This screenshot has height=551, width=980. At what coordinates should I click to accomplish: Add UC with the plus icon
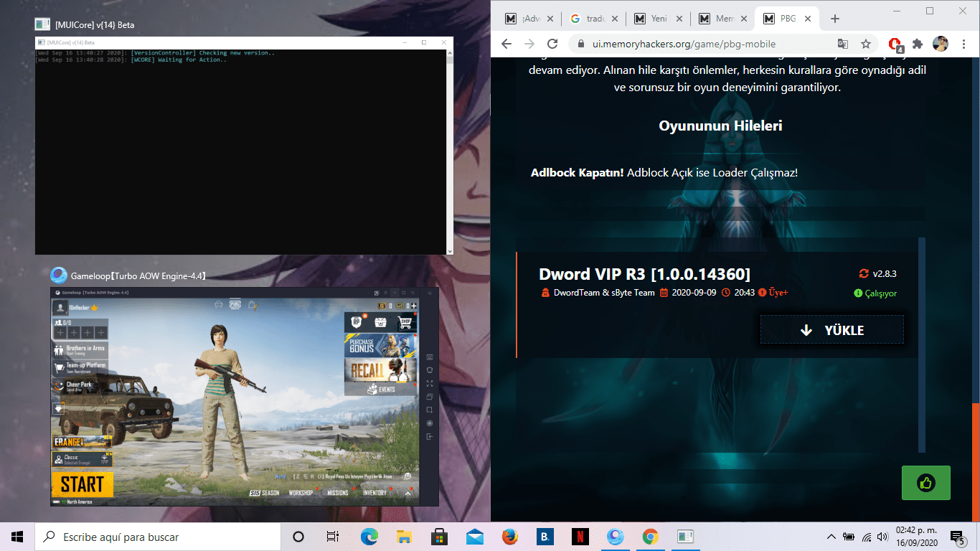point(413,306)
